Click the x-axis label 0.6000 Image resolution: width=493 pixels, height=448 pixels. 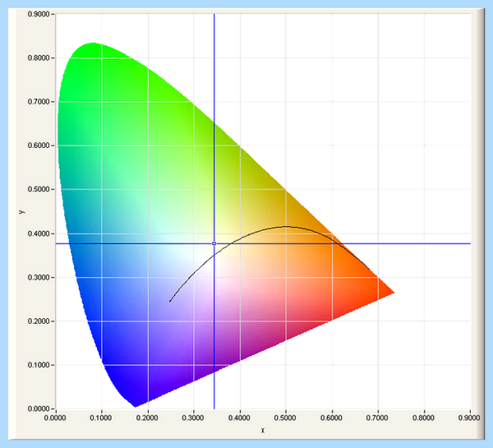[x=331, y=418]
